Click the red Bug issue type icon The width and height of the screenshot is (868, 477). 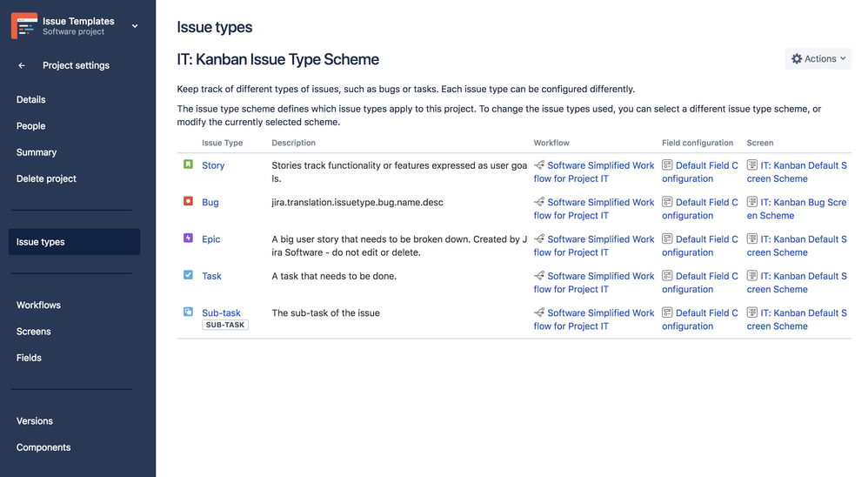click(x=188, y=201)
